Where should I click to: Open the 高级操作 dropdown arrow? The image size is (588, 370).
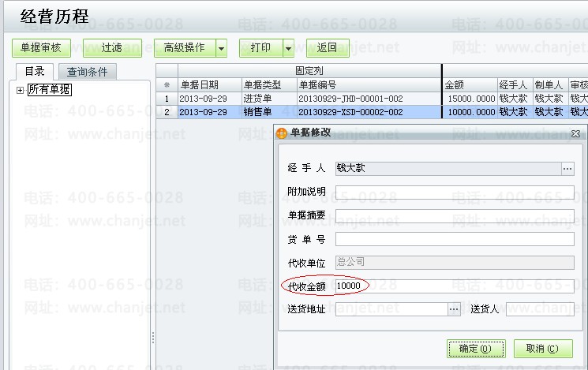coord(221,48)
